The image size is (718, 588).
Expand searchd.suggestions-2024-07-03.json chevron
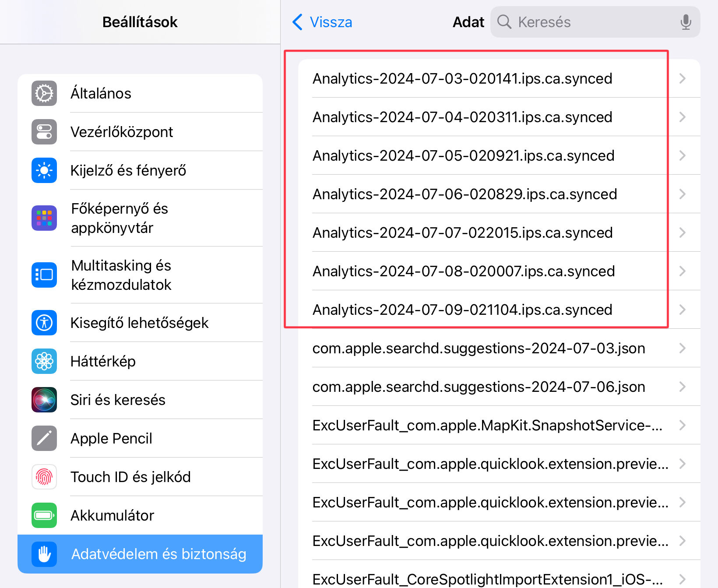[x=682, y=349]
